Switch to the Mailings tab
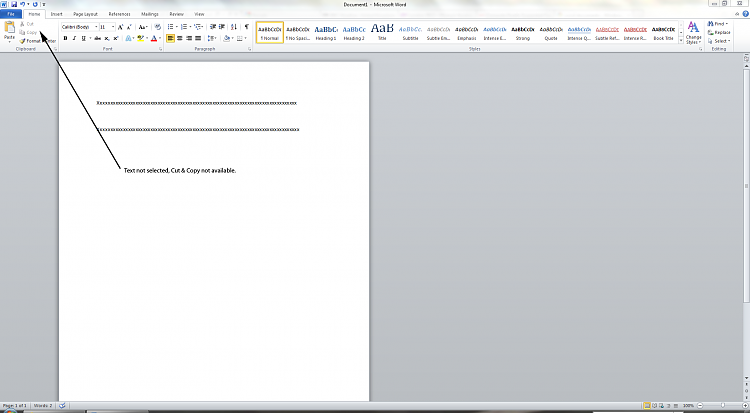Image resolution: width=750 pixels, height=413 pixels. pos(150,14)
